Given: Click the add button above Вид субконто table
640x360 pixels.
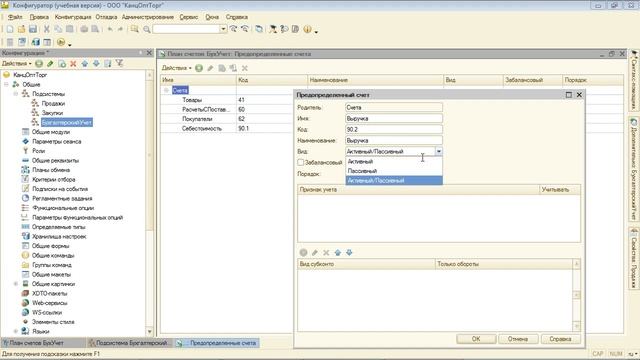Looking at the screenshot, I should (303, 253).
